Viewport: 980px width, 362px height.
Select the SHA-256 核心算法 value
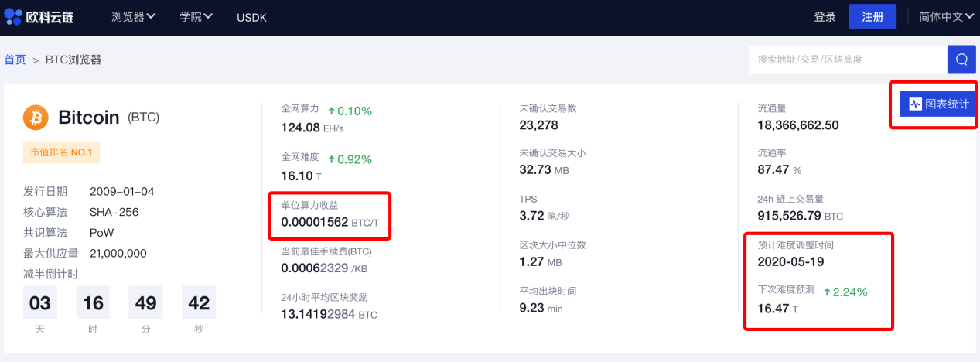pyautogui.click(x=114, y=212)
